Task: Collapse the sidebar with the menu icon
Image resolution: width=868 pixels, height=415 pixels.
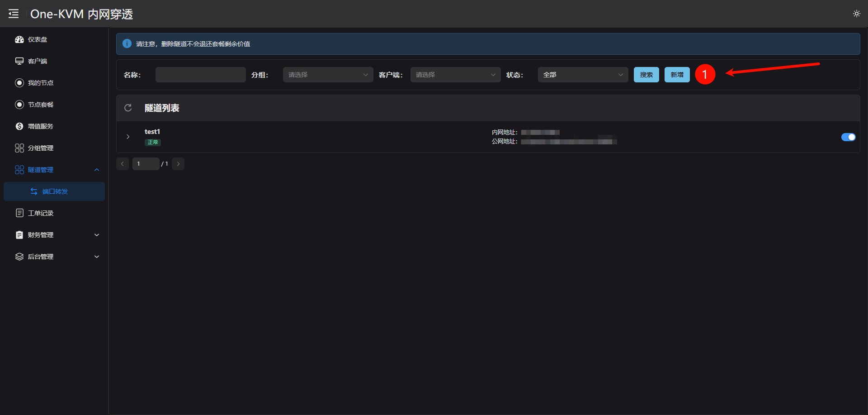Action: [x=14, y=14]
